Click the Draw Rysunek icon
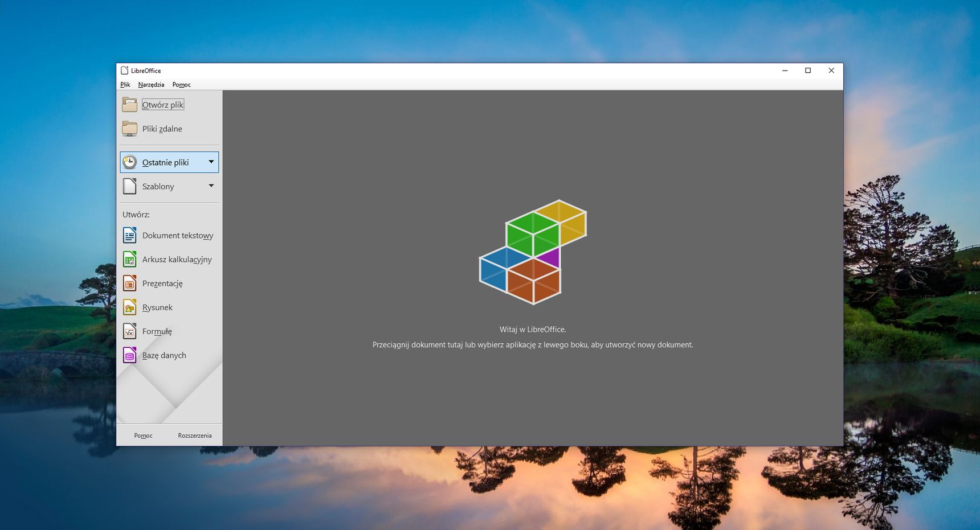Screen dimensions: 980x530 coord(130,307)
